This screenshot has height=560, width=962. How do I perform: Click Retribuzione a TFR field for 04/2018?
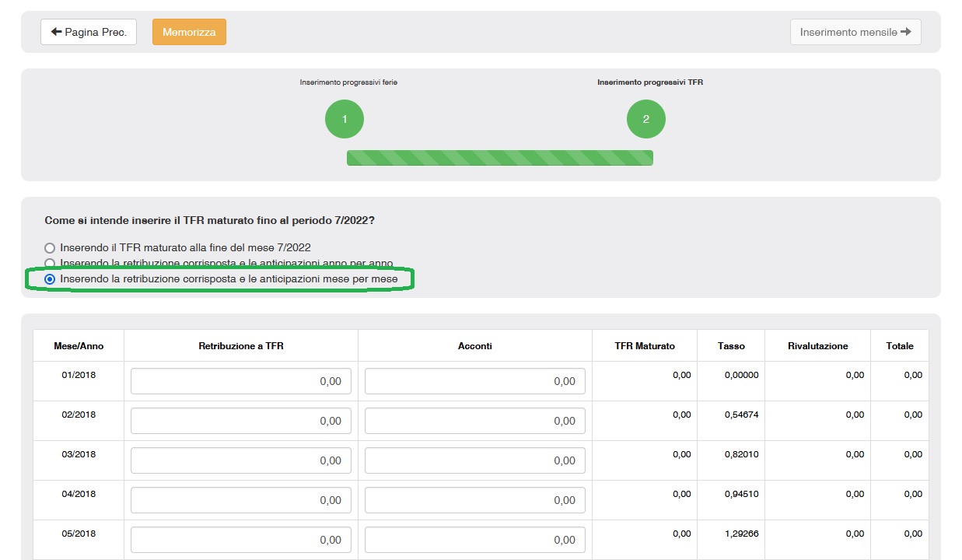[241, 500]
